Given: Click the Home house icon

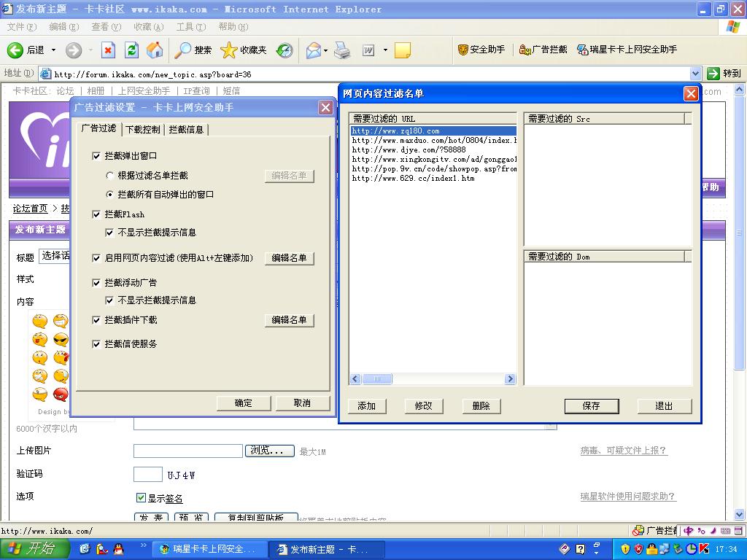Looking at the screenshot, I should coord(155,50).
